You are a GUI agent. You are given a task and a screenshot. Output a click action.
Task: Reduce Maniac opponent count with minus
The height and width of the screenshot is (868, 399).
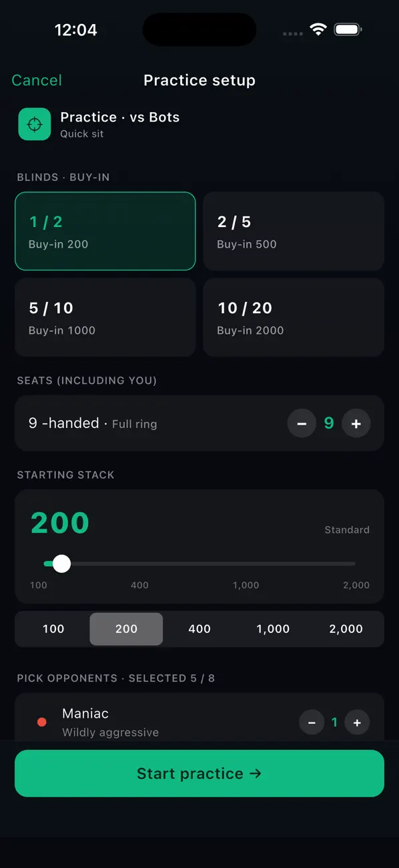click(x=312, y=722)
